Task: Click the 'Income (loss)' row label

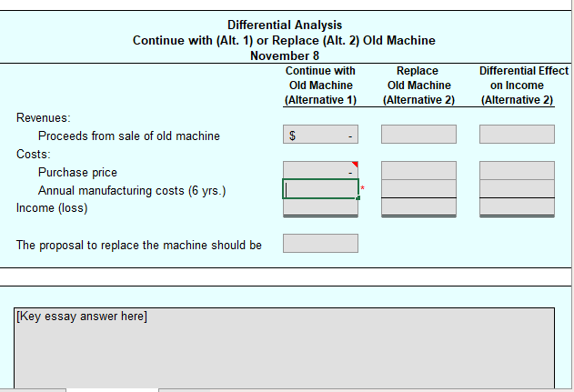Action: (x=52, y=208)
